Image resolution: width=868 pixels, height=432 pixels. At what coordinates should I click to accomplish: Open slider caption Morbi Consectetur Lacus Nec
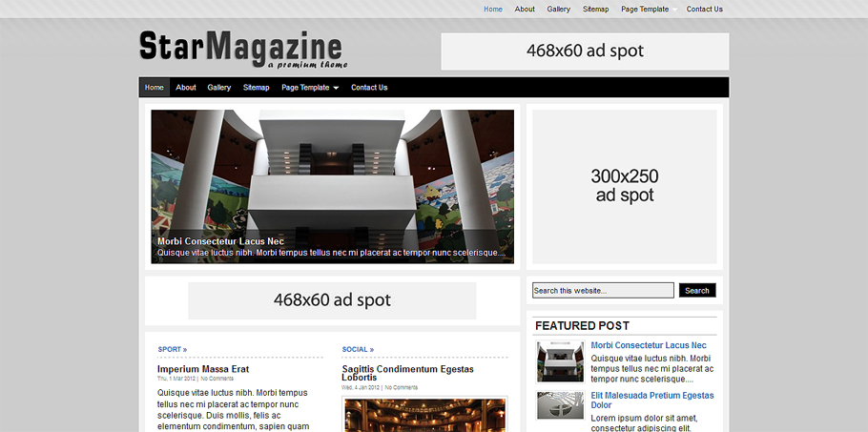(x=220, y=241)
